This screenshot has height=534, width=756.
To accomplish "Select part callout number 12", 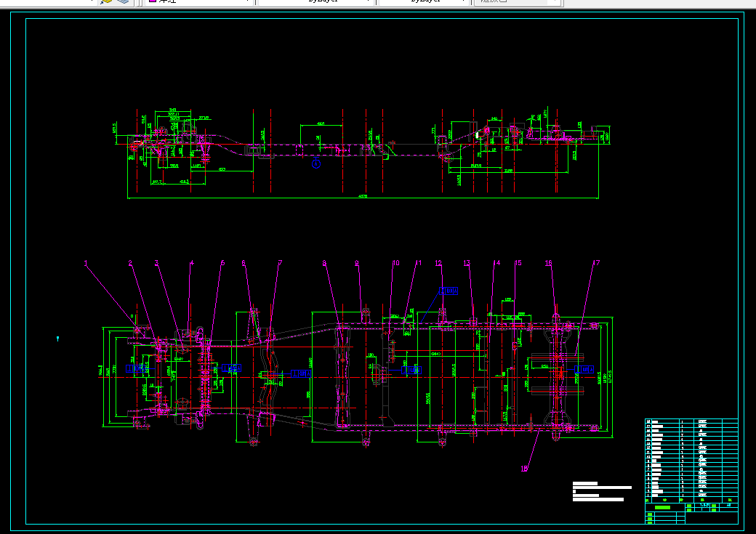I will click(x=438, y=263).
